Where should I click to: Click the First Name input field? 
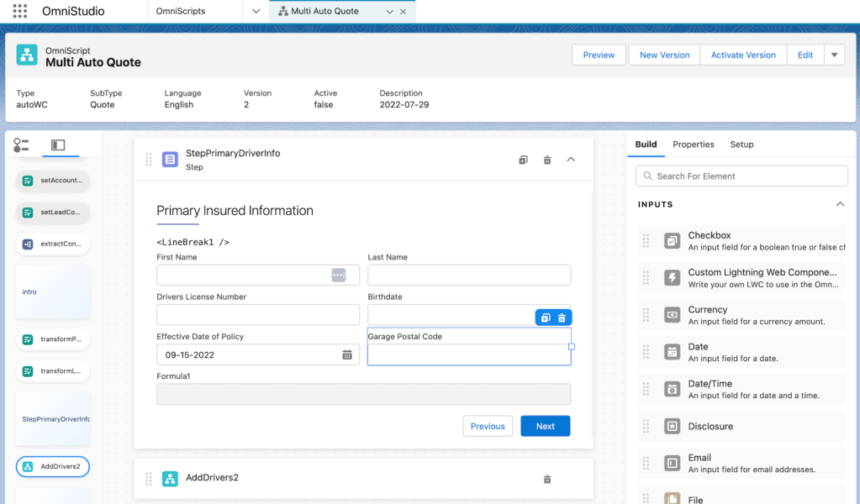click(x=258, y=275)
